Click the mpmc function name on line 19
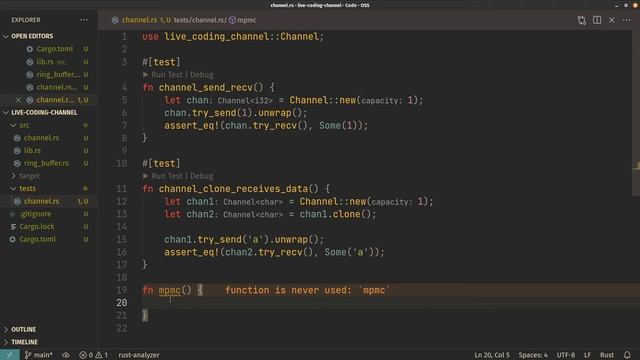This screenshot has width=640, height=360. tap(169, 290)
